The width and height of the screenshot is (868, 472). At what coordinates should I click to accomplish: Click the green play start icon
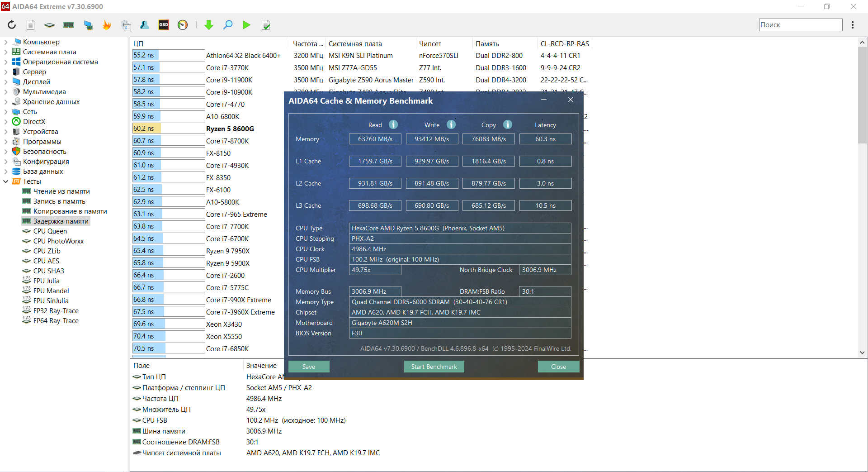[x=246, y=25]
